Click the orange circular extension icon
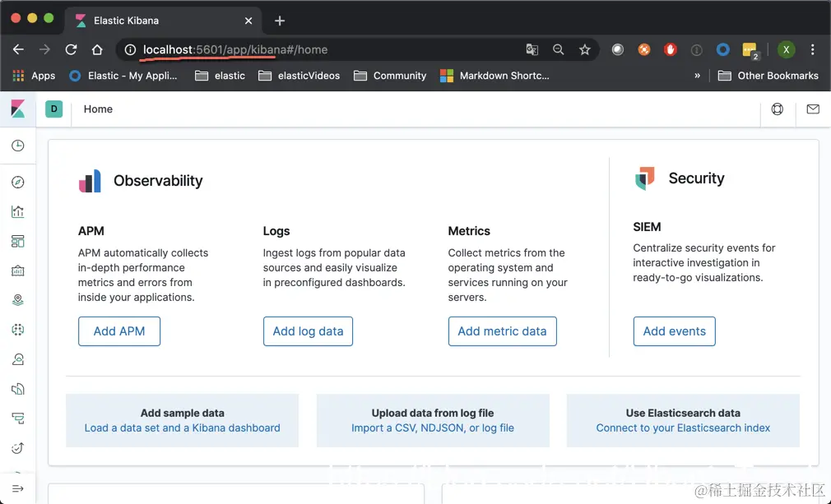The height and width of the screenshot is (504, 831). (644, 50)
